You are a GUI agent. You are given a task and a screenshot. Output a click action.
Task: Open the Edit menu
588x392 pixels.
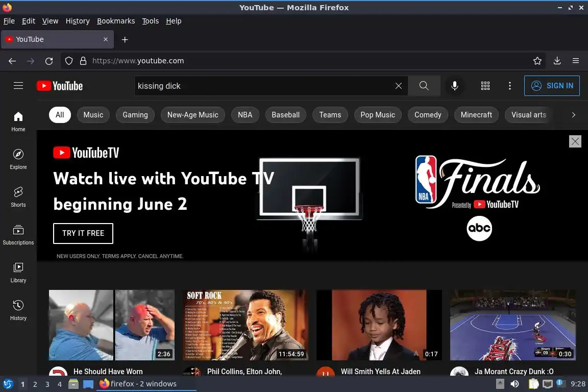29,21
